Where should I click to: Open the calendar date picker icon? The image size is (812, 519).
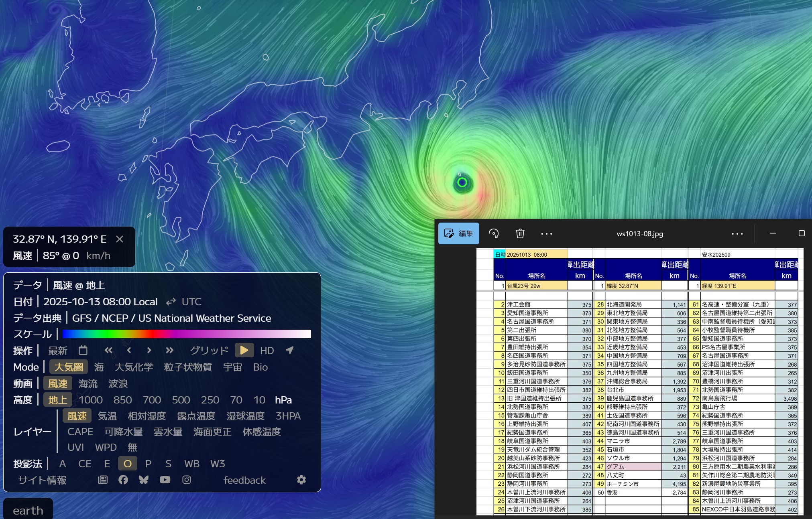[83, 351]
